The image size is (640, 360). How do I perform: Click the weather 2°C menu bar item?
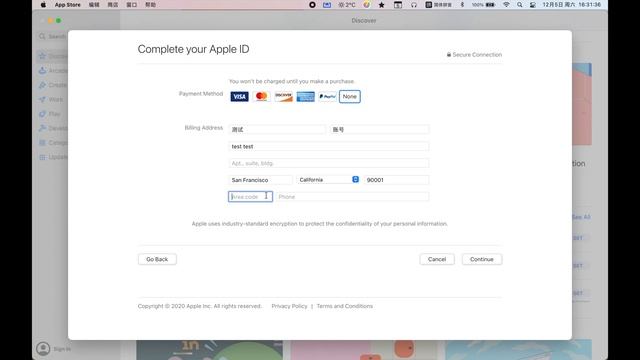[x=347, y=5]
